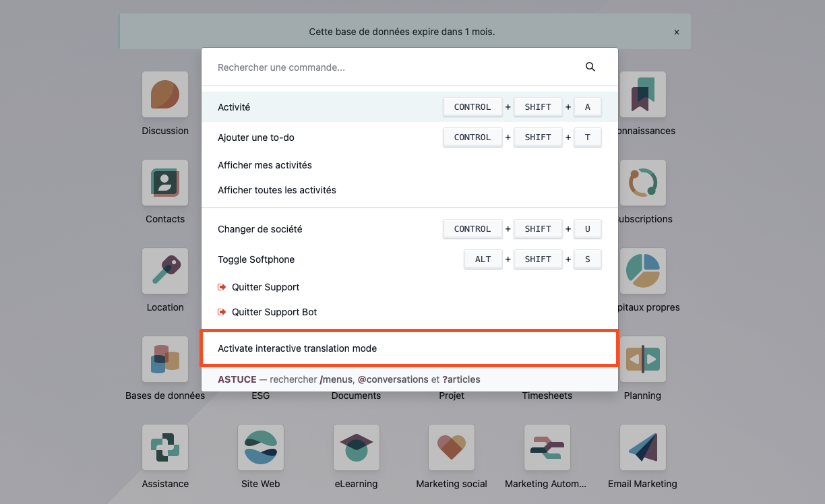Image resolution: width=825 pixels, height=504 pixels.
Task: Click the U key badge on Changer de société
Action: click(588, 229)
